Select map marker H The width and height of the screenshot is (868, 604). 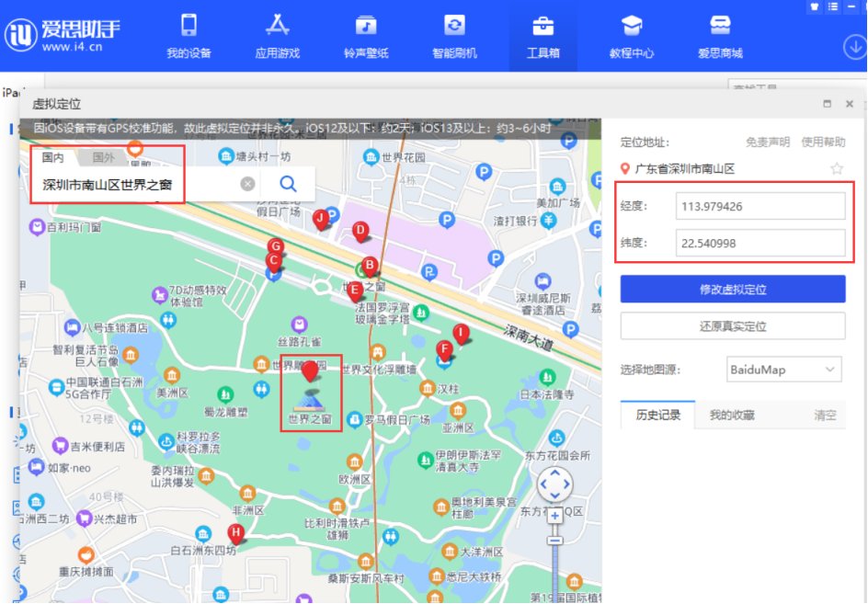(x=235, y=534)
